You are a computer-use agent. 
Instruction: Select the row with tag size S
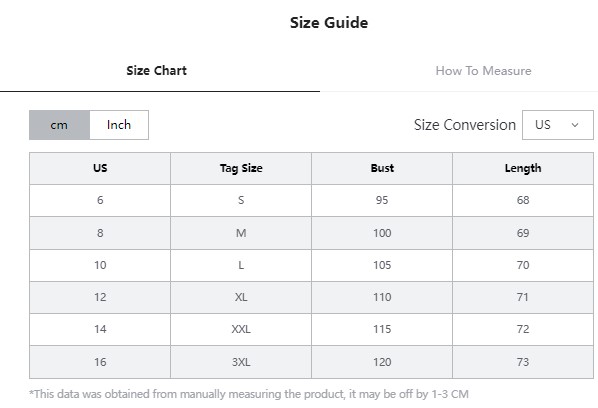point(311,201)
